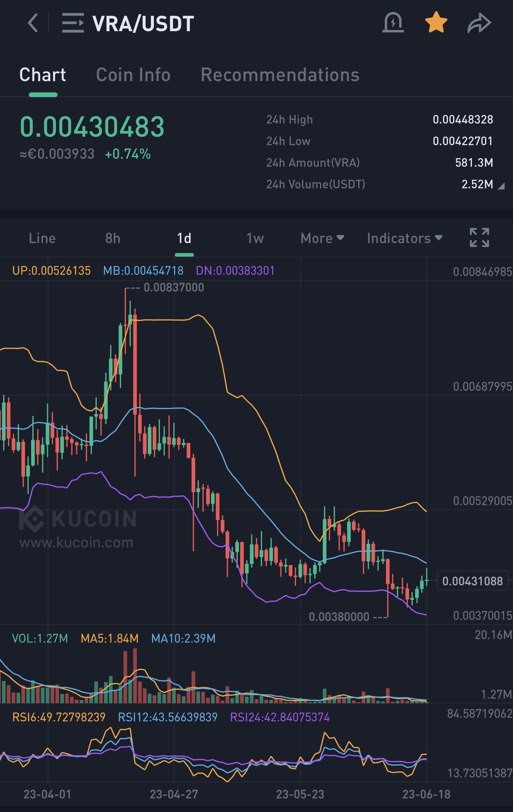Select the 1d timeframe
The image size is (513, 812).
click(184, 238)
